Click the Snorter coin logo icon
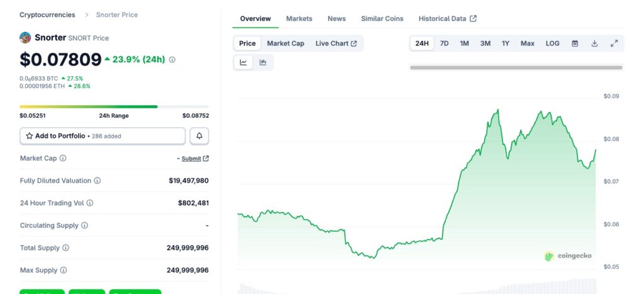 (25, 38)
